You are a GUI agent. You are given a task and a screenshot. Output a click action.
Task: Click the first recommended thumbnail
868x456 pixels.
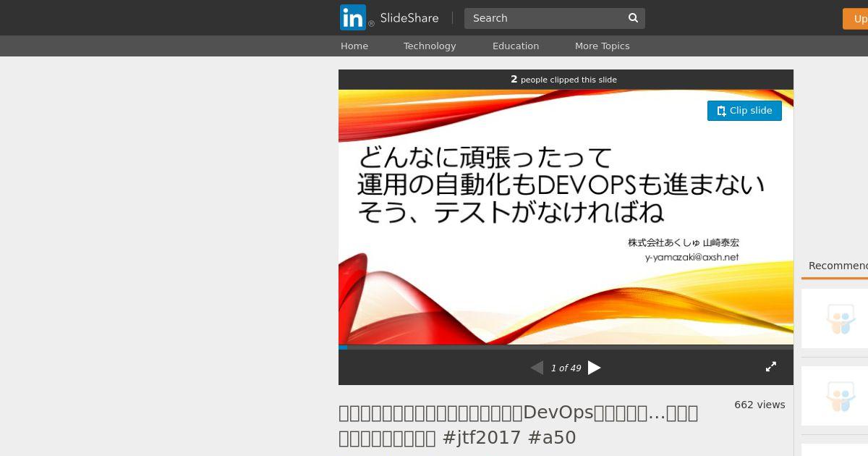(x=835, y=318)
